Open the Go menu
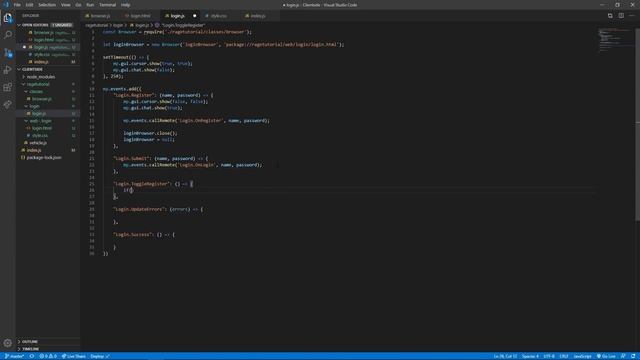This screenshot has height=360, width=640. (x=78, y=5)
